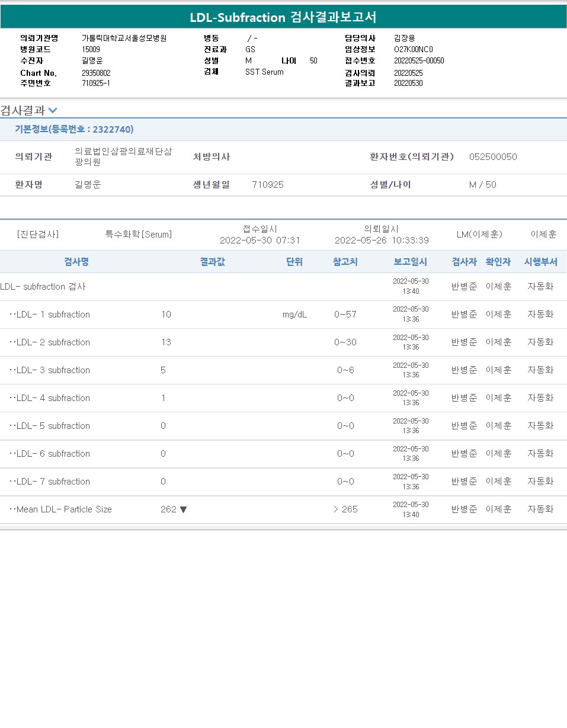Collapse the 검사결과 section chevron
The image size is (567, 728).
(53, 110)
